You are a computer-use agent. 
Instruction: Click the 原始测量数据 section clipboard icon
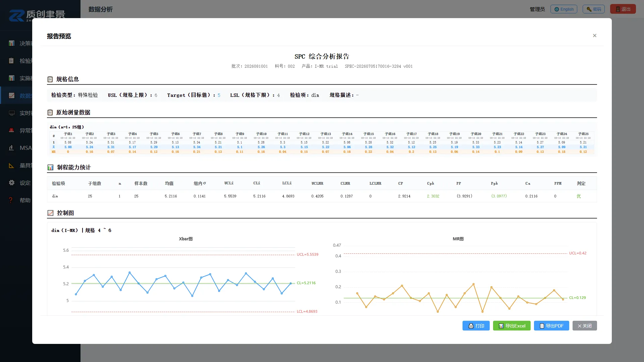(50, 112)
